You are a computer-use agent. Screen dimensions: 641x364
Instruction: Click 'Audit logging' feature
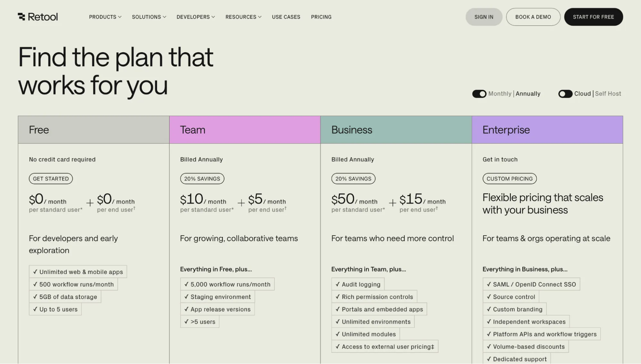coord(358,284)
